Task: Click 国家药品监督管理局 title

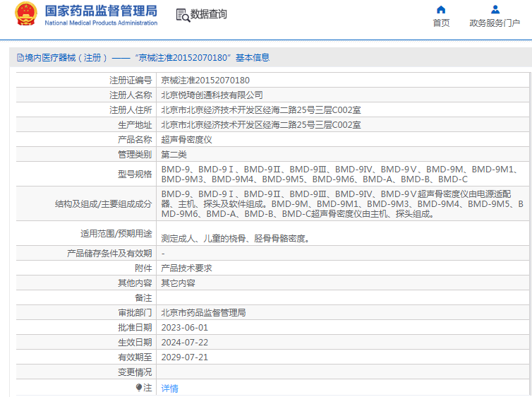Action: click(101, 11)
